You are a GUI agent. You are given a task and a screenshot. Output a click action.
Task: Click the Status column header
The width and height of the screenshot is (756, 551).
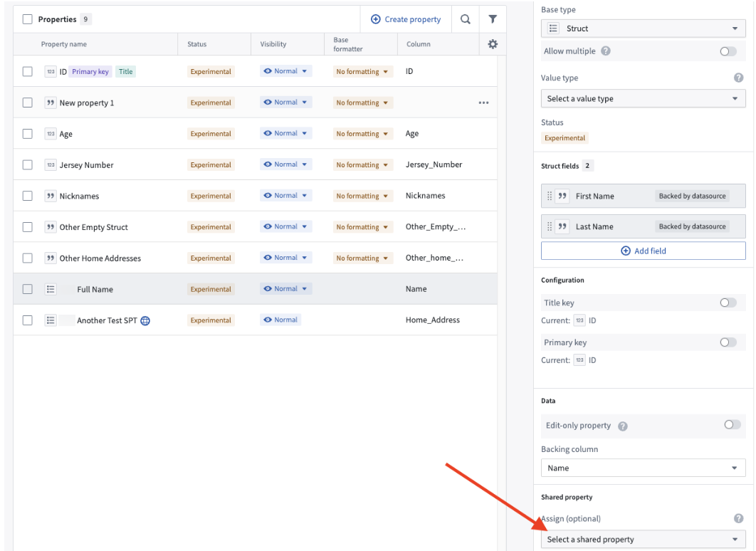196,44
